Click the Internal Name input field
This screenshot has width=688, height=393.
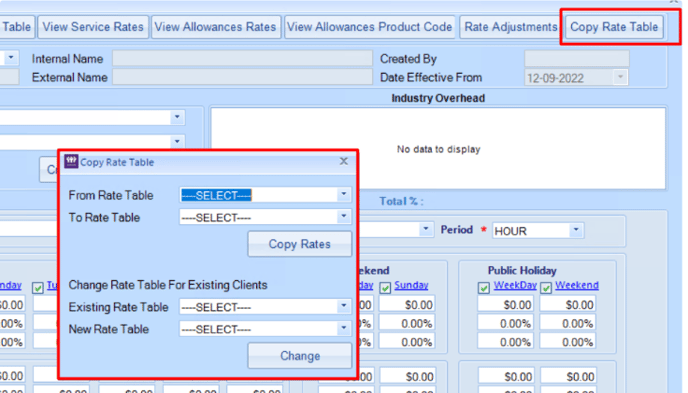click(x=242, y=58)
